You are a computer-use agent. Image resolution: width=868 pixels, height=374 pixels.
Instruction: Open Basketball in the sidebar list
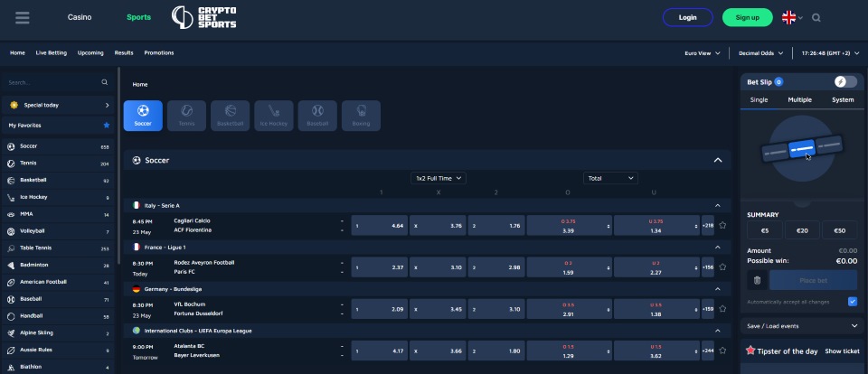pyautogui.click(x=58, y=181)
